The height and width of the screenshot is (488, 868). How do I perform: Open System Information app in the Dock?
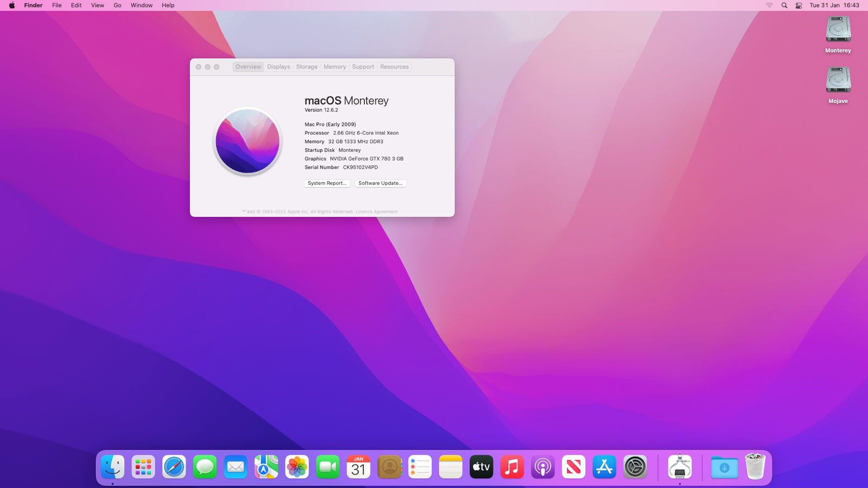pyautogui.click(x=680, y=467)
